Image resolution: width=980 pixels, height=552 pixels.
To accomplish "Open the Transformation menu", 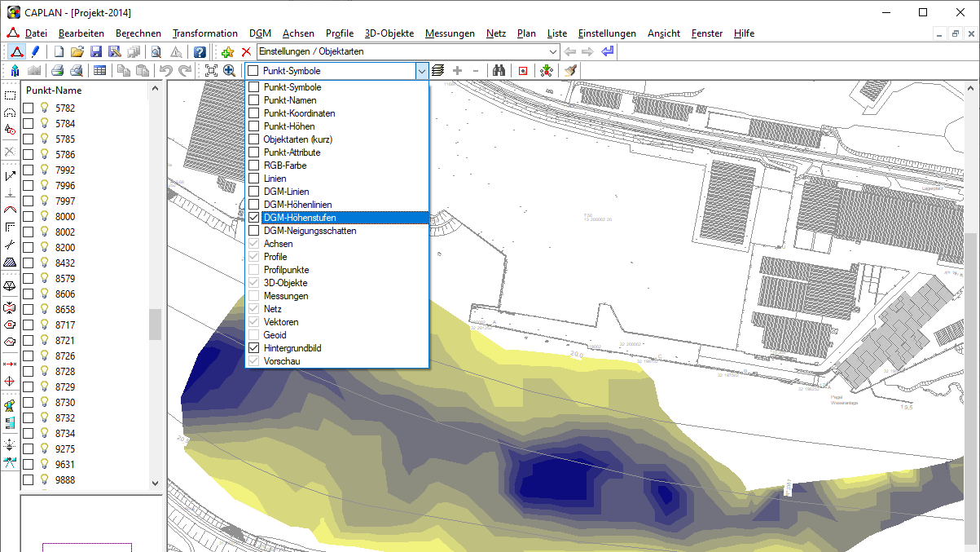I will tap(205, 33).
